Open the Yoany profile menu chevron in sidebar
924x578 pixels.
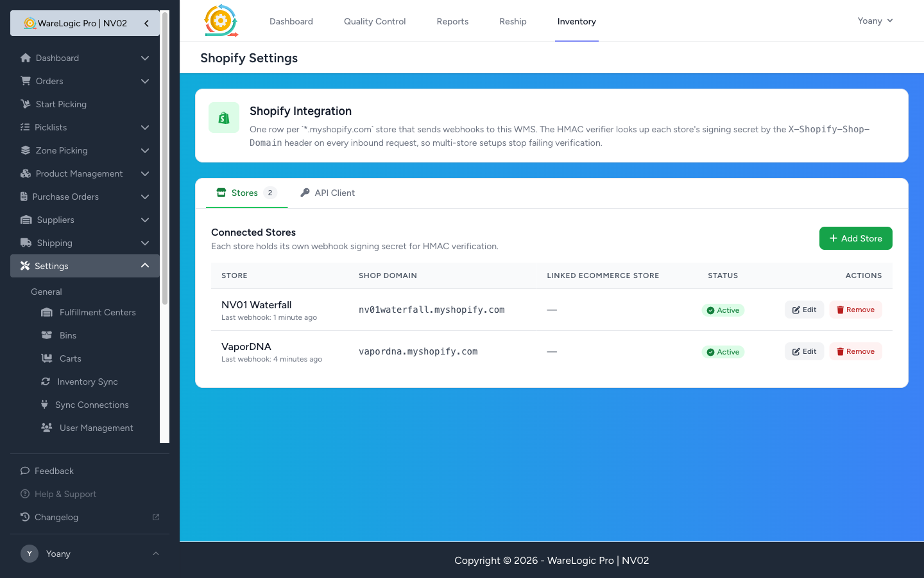[x=156, y=554]
